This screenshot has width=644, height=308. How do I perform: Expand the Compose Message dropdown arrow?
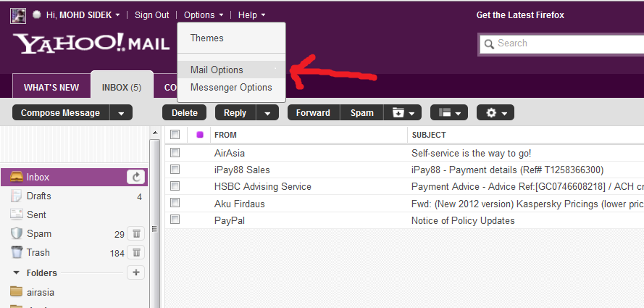point(121,112)
